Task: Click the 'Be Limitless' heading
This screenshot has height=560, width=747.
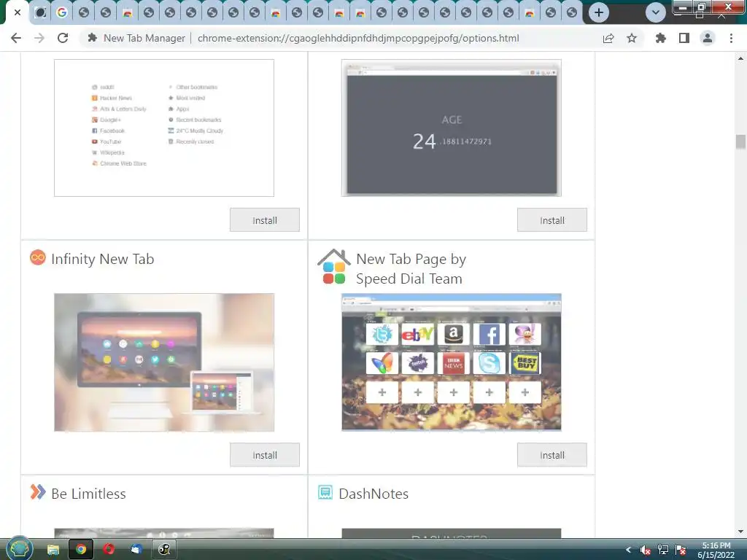Action: coord(88,494)
